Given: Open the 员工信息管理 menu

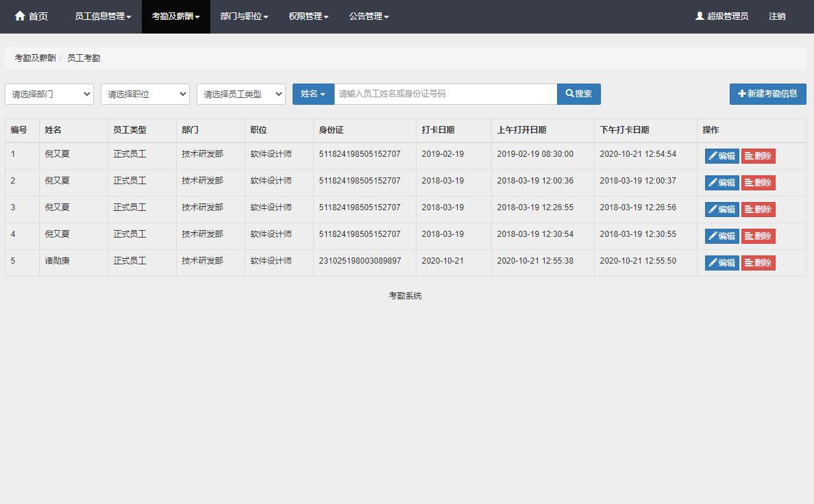Looking at the screenshot, I should [x=103, y=16].
